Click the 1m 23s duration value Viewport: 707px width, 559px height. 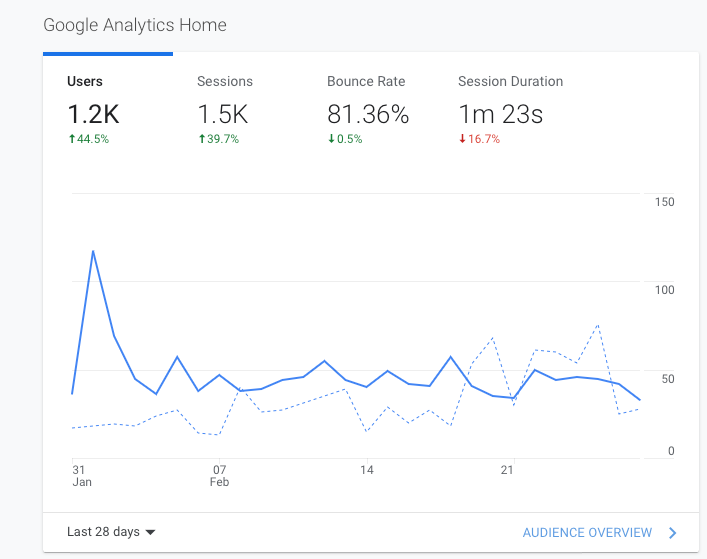[500, 114]
